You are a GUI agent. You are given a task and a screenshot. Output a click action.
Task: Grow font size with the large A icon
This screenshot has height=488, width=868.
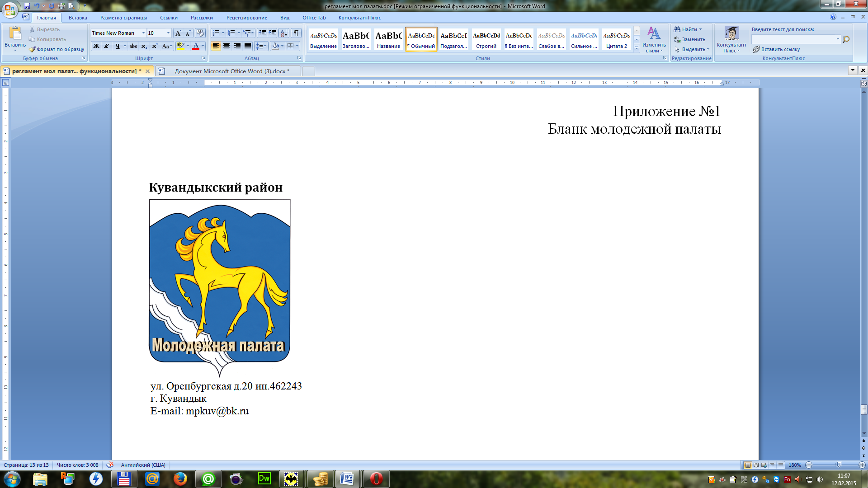point(178,33)
